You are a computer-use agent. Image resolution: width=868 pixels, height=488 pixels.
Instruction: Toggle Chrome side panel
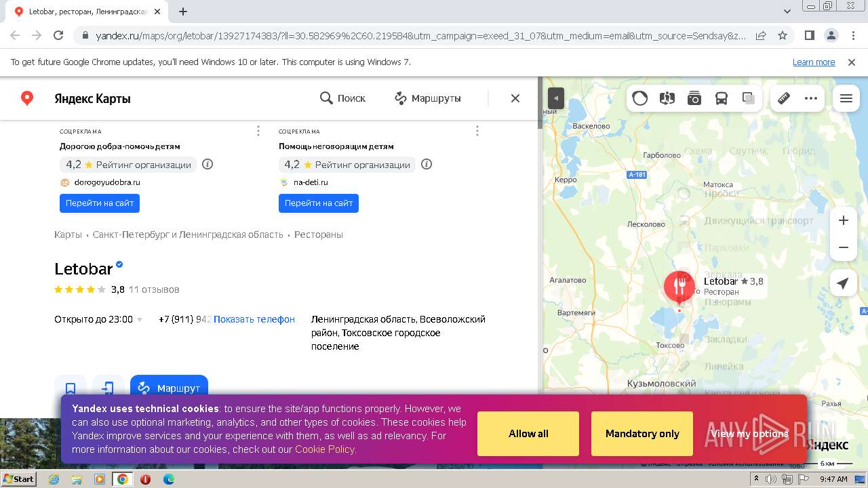tap(809, 35)
